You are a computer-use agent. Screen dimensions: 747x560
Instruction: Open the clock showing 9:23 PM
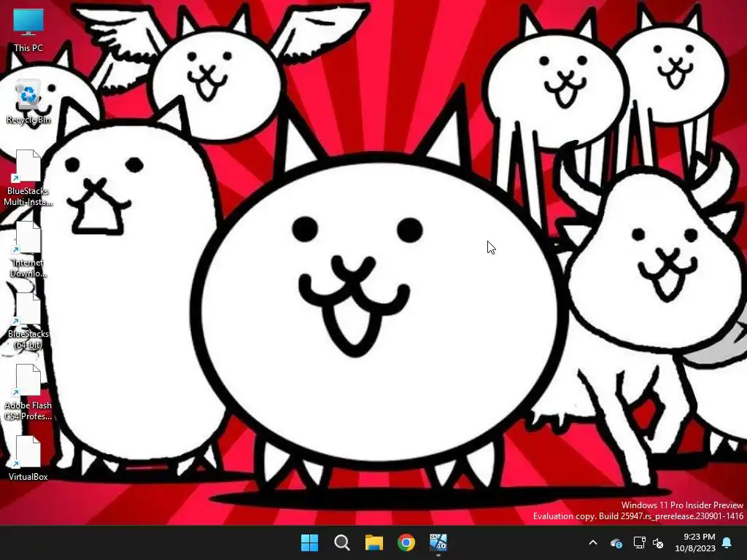pos(700,537)
